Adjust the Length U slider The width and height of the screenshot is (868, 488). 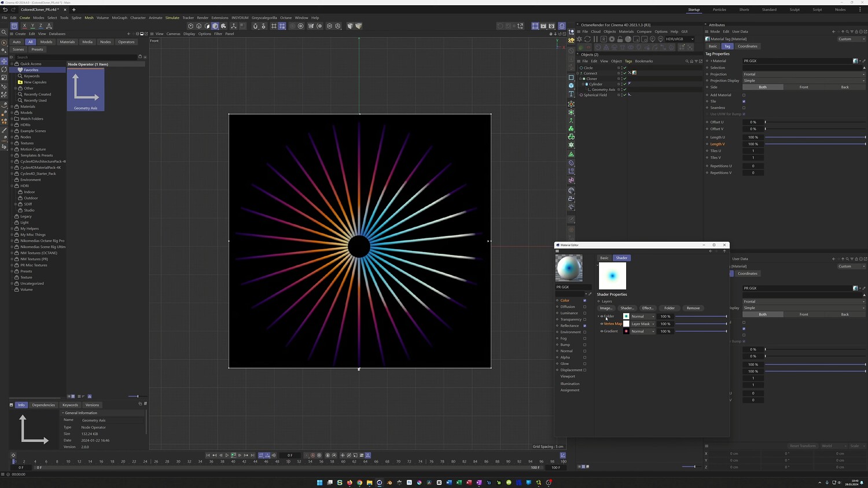tap(815, 137)
